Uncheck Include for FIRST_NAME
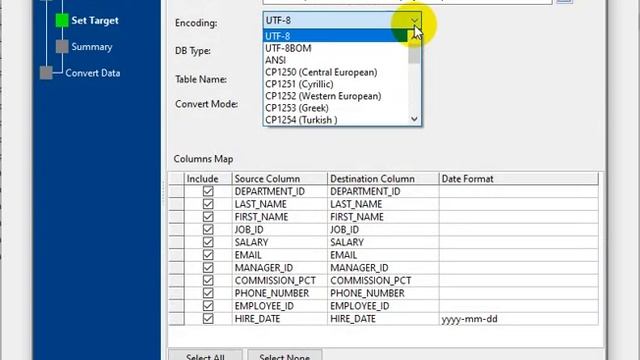The width and height of the screenshot is (640, 360). pos(208,216)
